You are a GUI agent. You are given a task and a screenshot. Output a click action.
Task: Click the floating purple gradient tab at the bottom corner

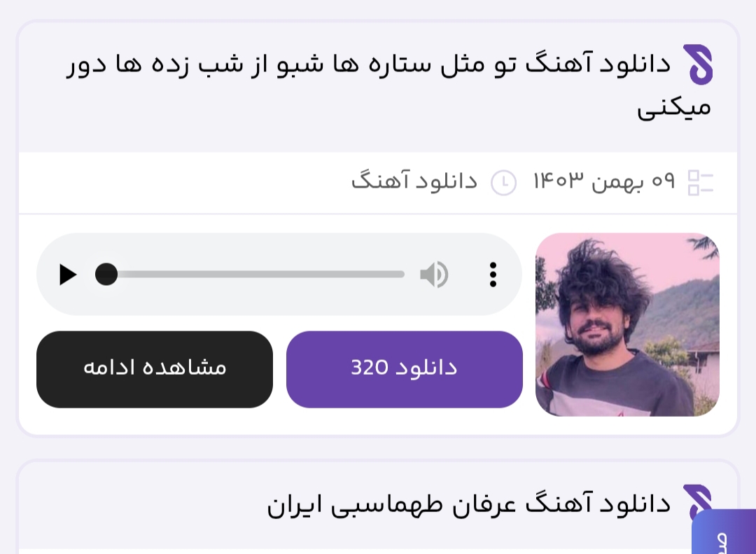(725, 534)
